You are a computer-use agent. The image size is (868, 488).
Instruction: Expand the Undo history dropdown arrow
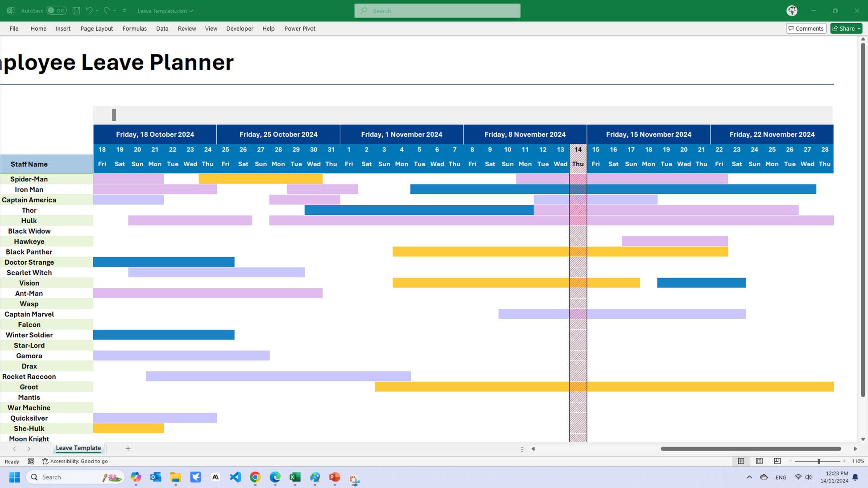[x=97, y=11]
